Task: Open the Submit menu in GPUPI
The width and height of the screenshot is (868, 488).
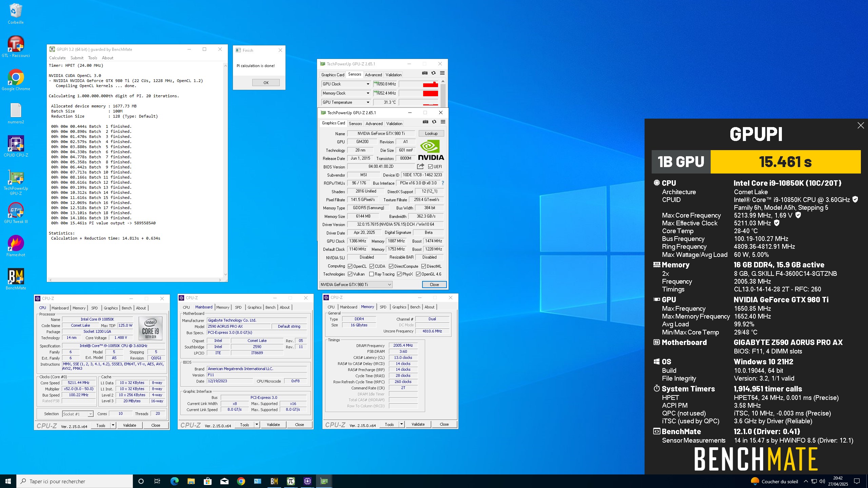Action: tap(77, 58)
